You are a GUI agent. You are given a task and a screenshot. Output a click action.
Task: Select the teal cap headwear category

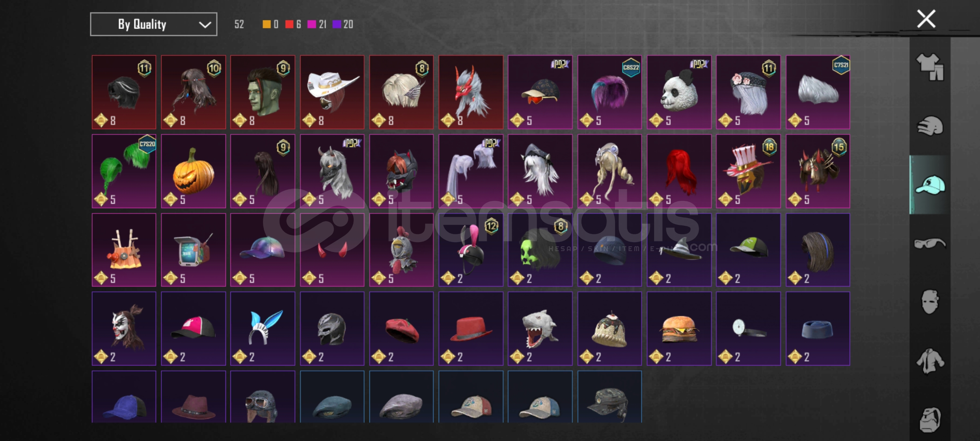coord(930,185)
